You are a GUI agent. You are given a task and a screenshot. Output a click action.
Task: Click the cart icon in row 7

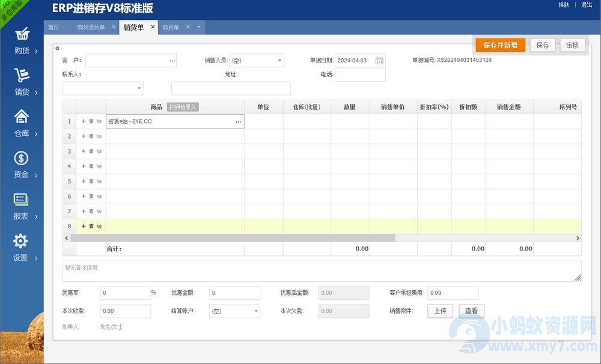click(x=99, y=211)
